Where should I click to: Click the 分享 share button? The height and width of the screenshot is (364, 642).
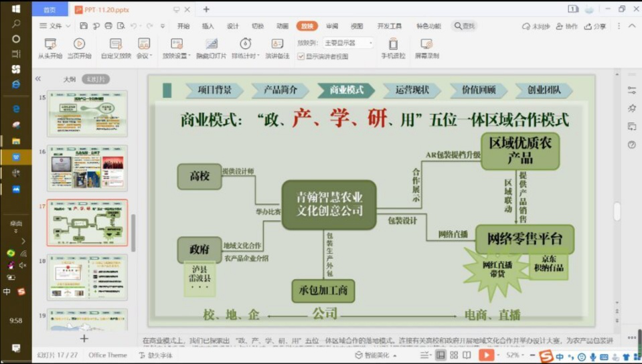595,26
